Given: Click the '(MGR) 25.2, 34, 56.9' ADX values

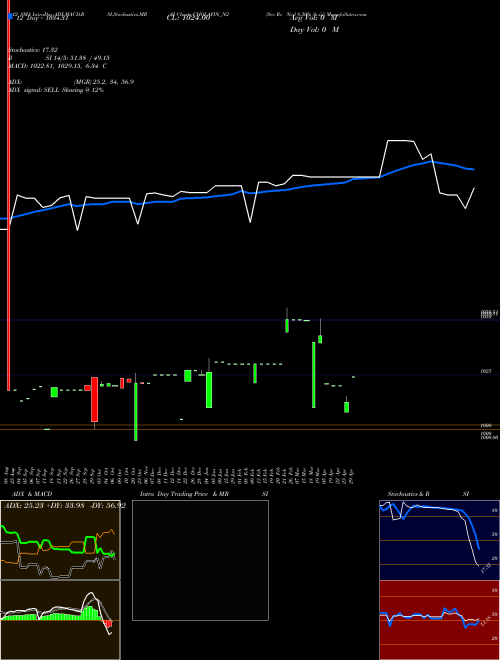Looking at the screenshot, I should [104, 82].
